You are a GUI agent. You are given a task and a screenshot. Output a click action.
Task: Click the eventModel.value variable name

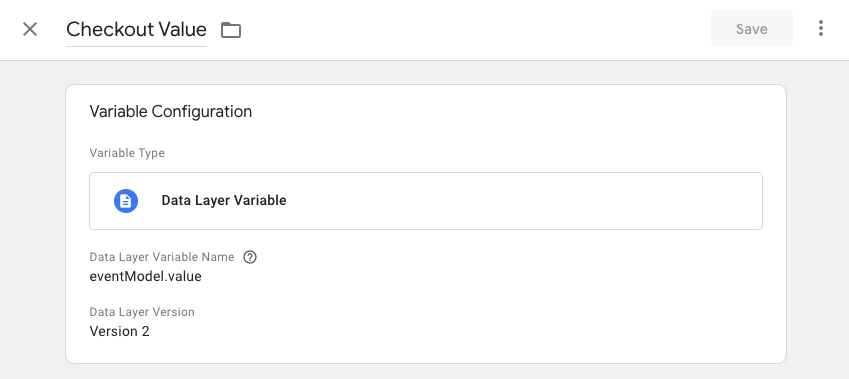pyautogui.click(x=146, y=277)
